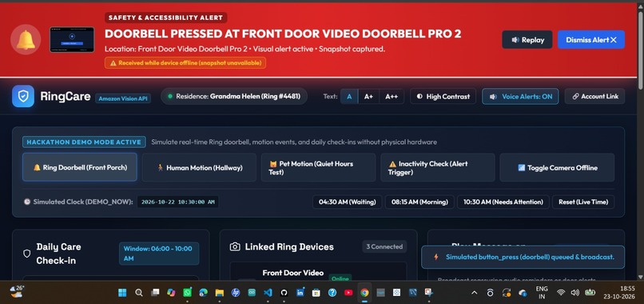Click the received-while-offline warning badge
644x304 pixels.
185,63
